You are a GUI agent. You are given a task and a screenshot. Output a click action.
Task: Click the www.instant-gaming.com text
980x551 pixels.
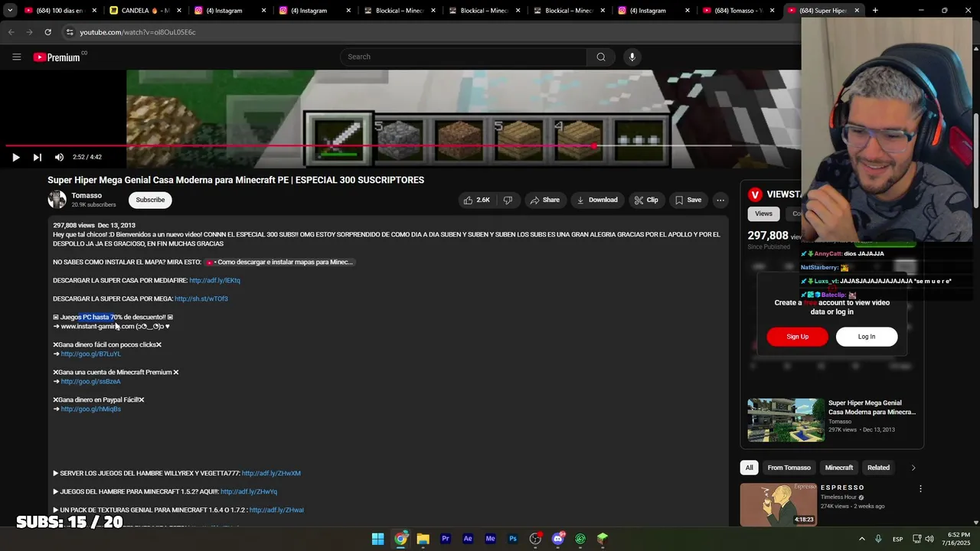[97, 326]
